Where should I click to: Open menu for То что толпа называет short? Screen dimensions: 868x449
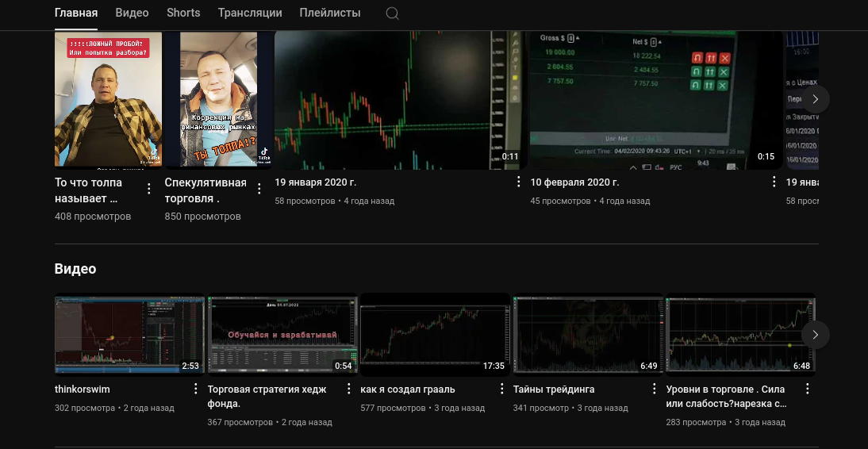pyautogui.click(x=149, y=188)
